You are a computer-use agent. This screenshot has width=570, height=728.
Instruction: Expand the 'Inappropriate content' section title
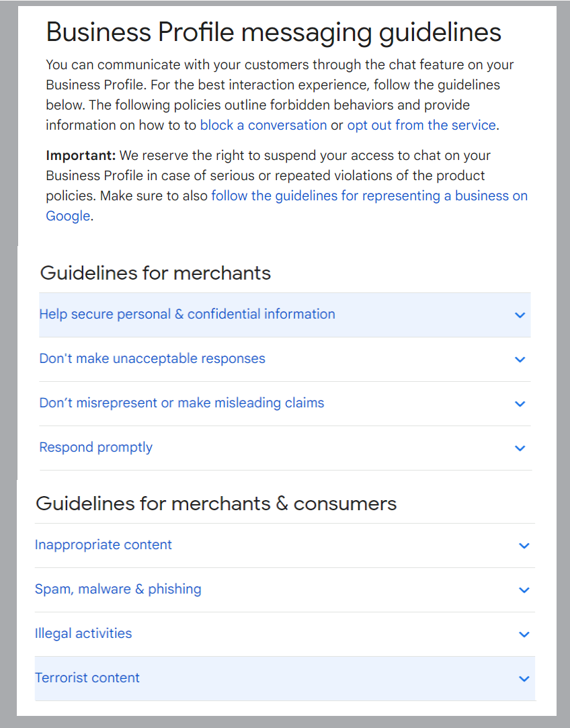click(x=103, y=544)
